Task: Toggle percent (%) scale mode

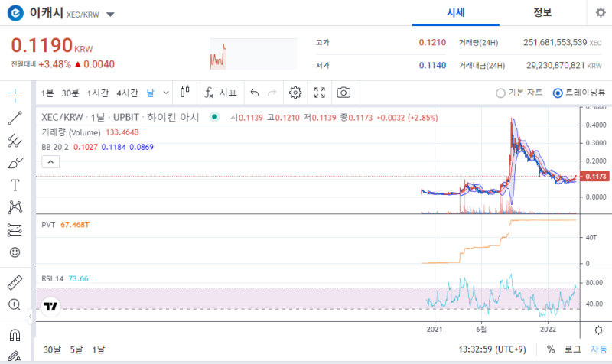Action: tap(551, 349)
